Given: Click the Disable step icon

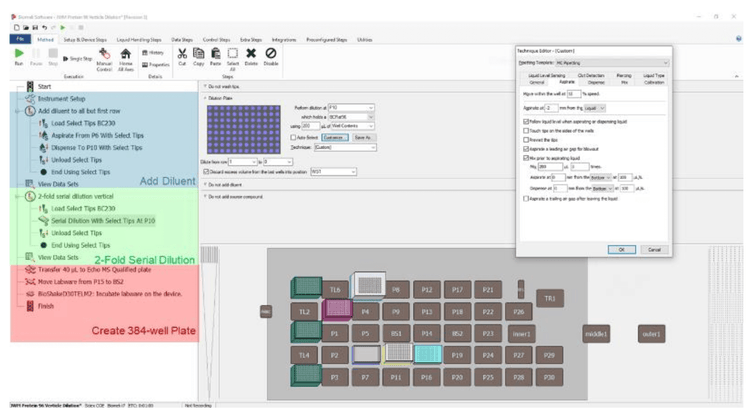Looking at the screenshot, I should pyautogui.click(x=271, y=58).
